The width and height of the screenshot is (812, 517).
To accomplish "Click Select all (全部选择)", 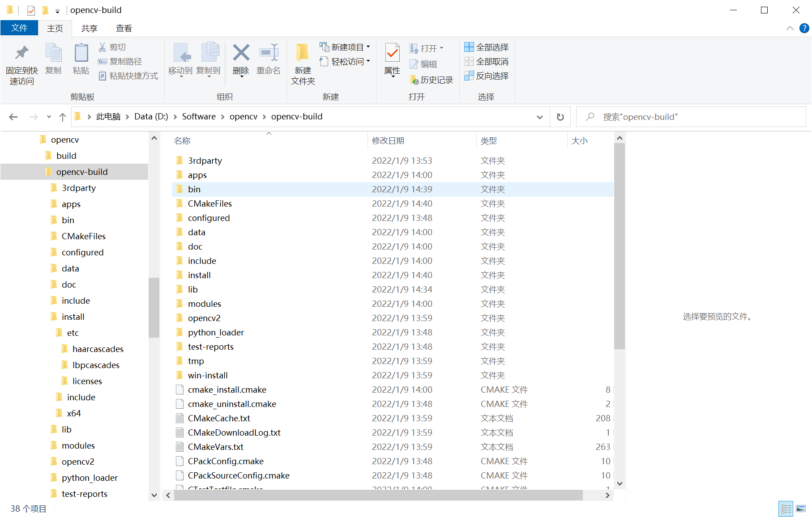I will coord(487,47).
